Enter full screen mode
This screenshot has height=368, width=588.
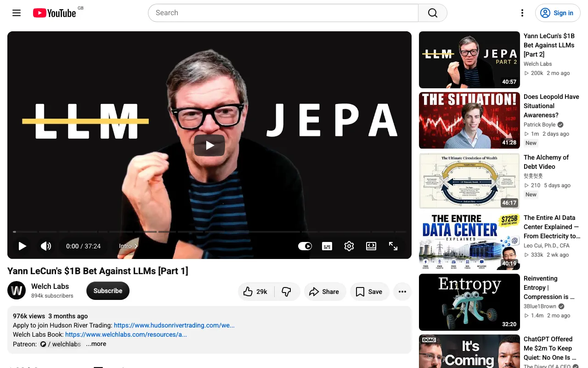[393, 246]
